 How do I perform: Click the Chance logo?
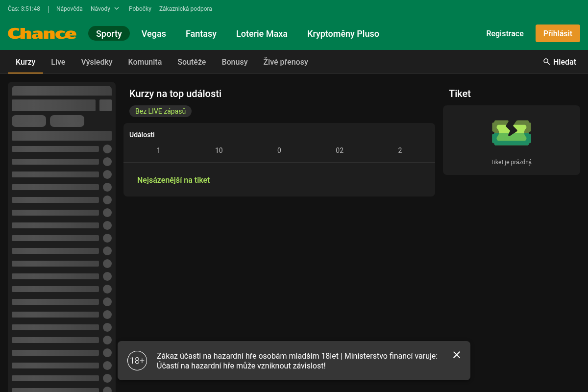pos(42,34)
